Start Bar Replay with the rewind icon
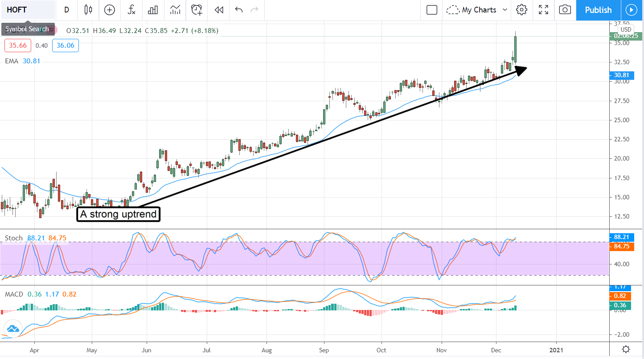Viewport: 644px width, 359px height. tap(218, 10)
